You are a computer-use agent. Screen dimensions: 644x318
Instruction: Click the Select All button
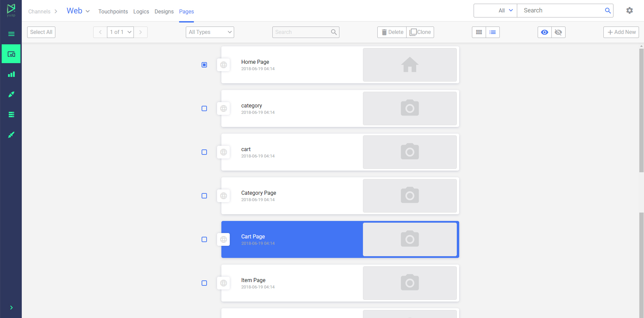pos(41,32)
